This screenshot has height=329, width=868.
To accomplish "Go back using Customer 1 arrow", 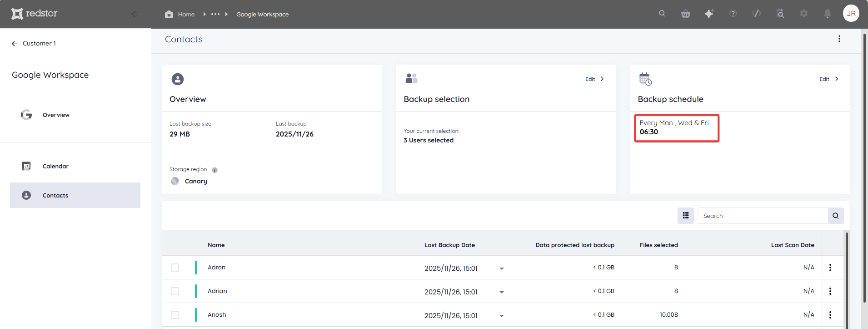I will (x=15, y=44).
